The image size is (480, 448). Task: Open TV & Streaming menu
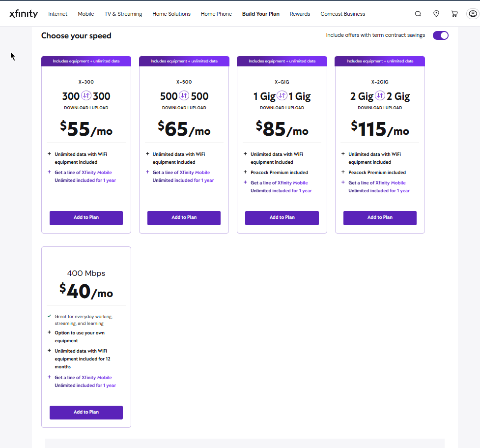[123, 14]
